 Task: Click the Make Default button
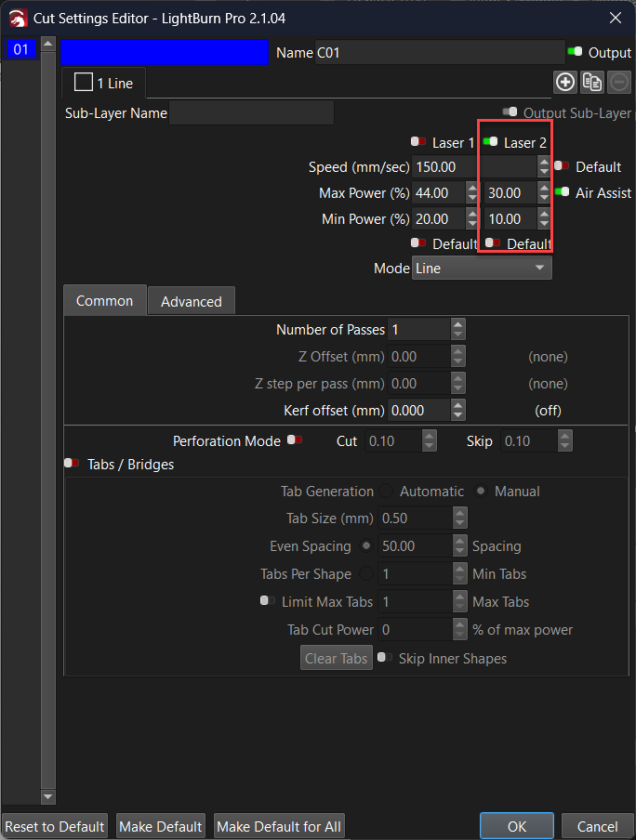point(160,826)
